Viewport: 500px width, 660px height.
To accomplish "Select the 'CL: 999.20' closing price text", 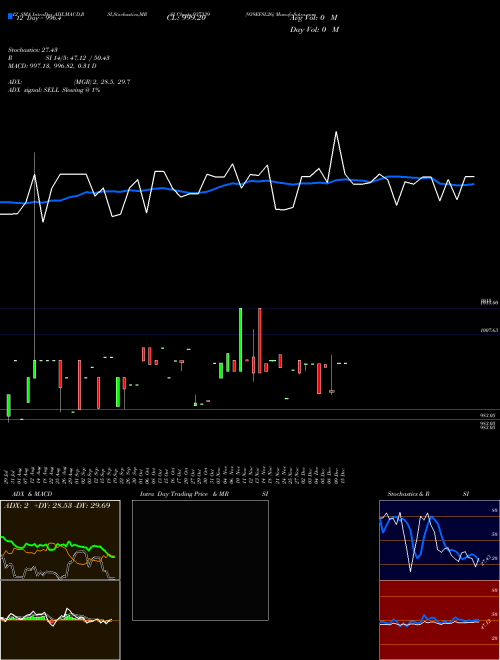I will tap(186, 18).
